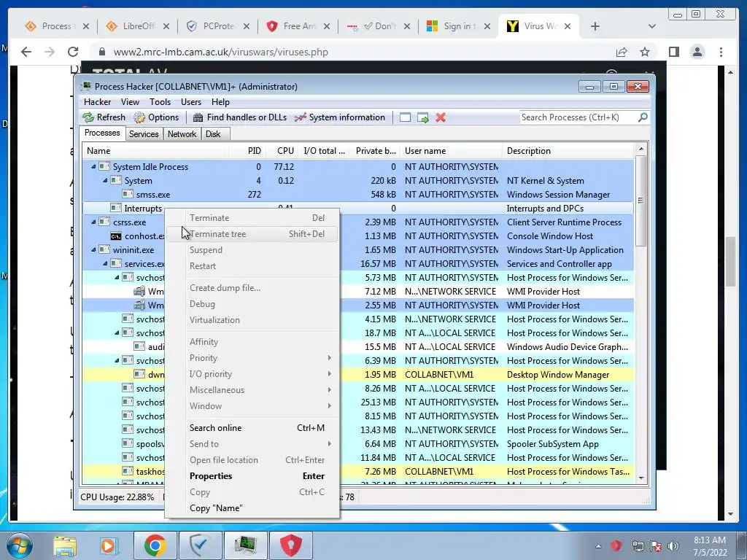This screenshot has height=560, width=747.
Task: Collapse the System process node
Action: point(105,181)
